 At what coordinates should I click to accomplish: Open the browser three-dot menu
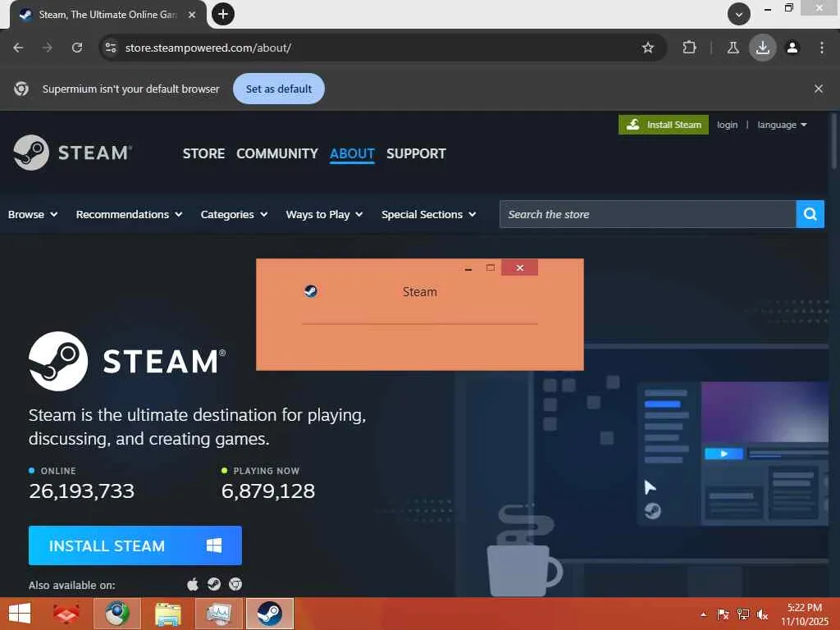click(x=822, y=48)
